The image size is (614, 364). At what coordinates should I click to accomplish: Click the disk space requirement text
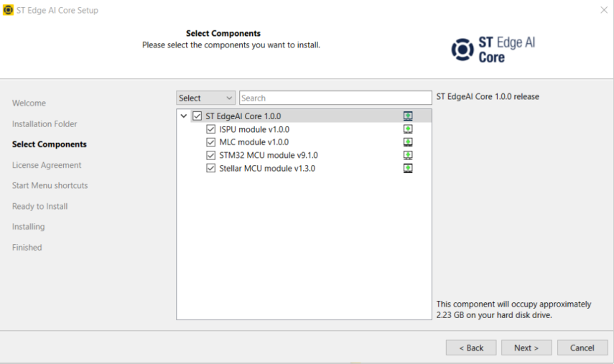[513, 309]
